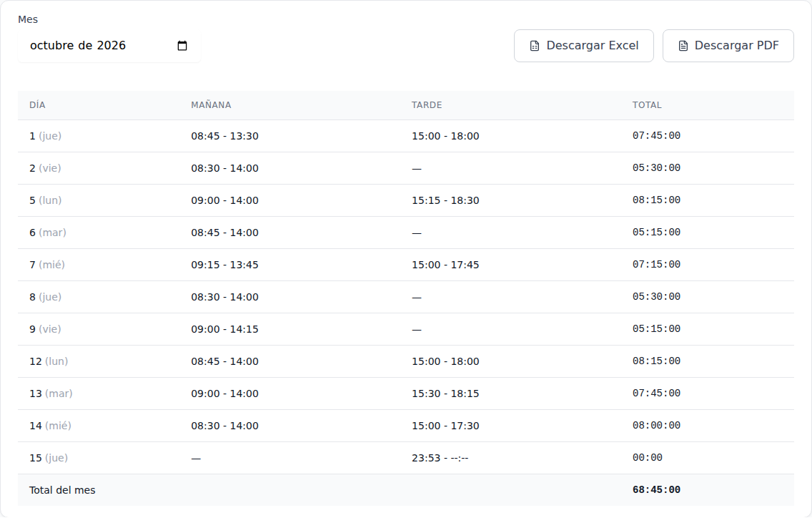Select the row for day 12 (lun)

coord(405,361)
